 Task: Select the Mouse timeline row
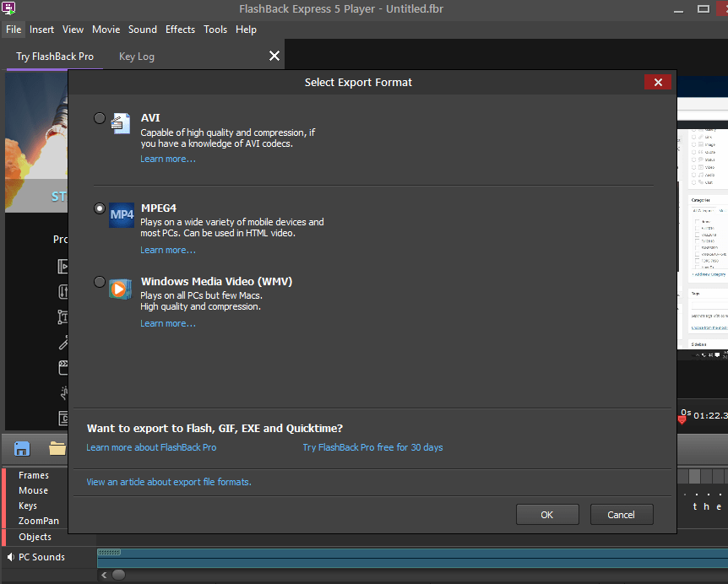(34, 490)
